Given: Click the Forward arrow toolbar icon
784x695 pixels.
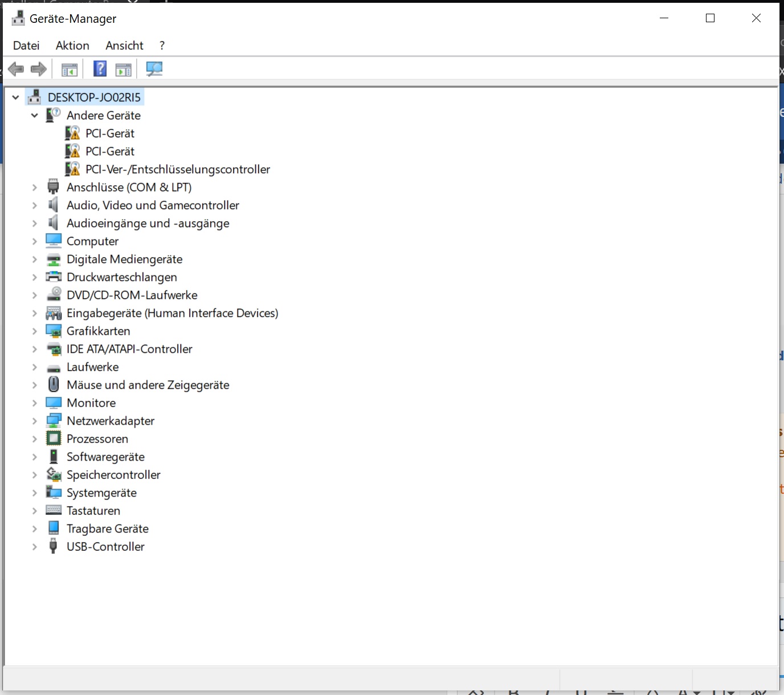Looking at the screenshot, I should pos(39,69).
